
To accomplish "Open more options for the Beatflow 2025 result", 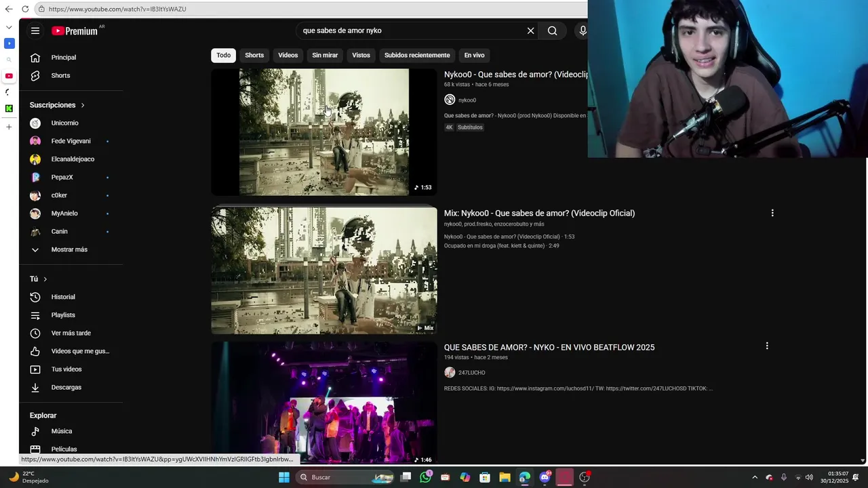I will coord(767,346).
